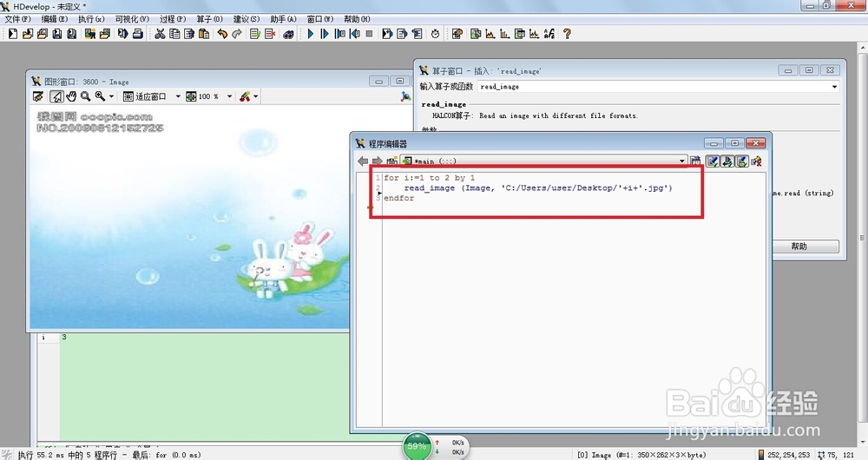Open the 窗口(W) menu

point(320,19)
